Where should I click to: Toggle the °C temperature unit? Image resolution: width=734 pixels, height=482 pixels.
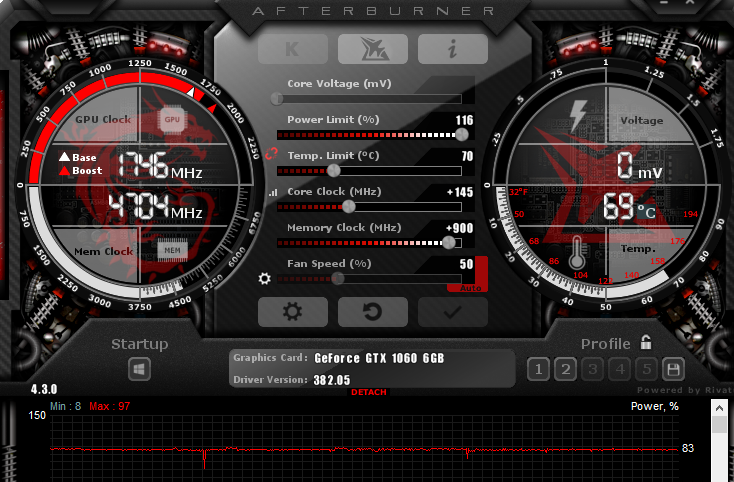(x=646, y=212)
